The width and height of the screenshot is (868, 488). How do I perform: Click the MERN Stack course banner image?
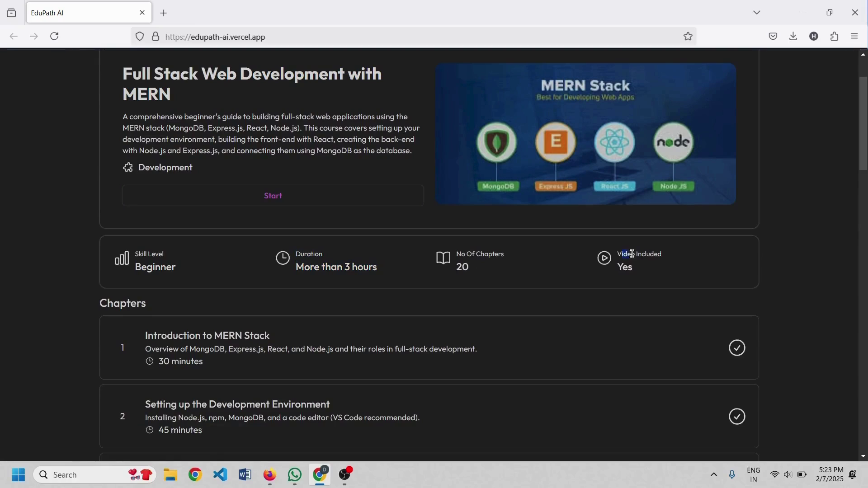(x=585, y=134)
